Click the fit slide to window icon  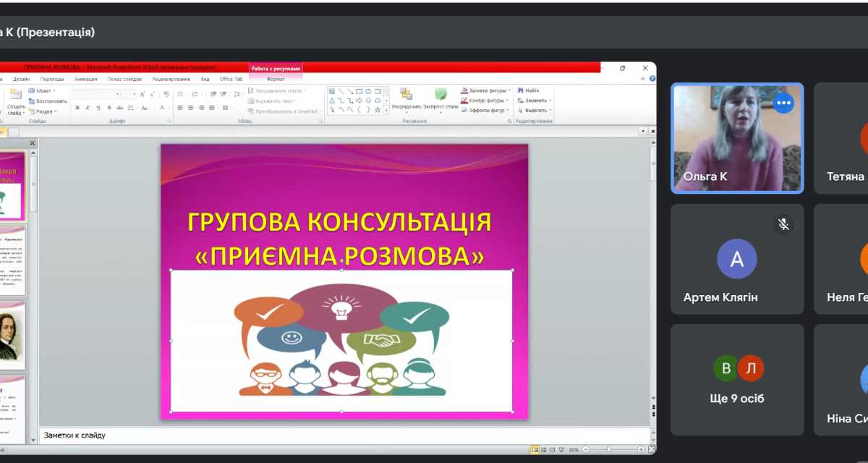point(650,449)
